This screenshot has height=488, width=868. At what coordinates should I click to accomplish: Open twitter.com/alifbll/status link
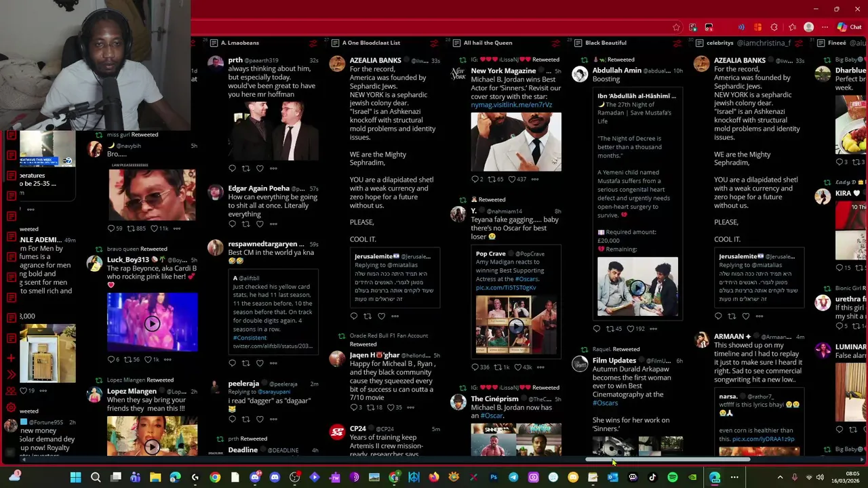273,346
